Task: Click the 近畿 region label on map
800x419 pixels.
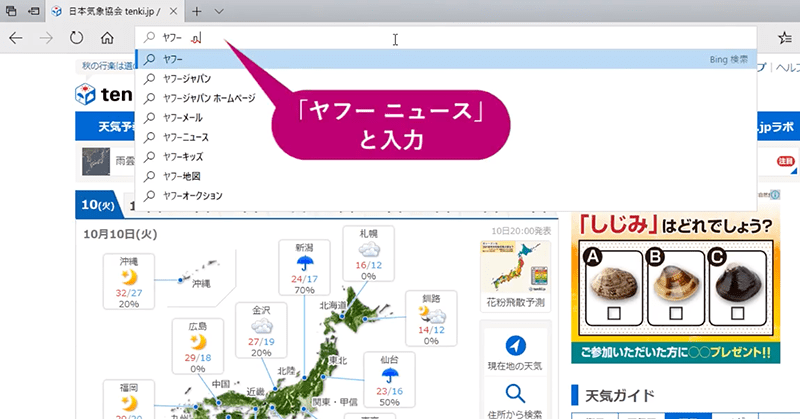Action: tap(256, 391)
